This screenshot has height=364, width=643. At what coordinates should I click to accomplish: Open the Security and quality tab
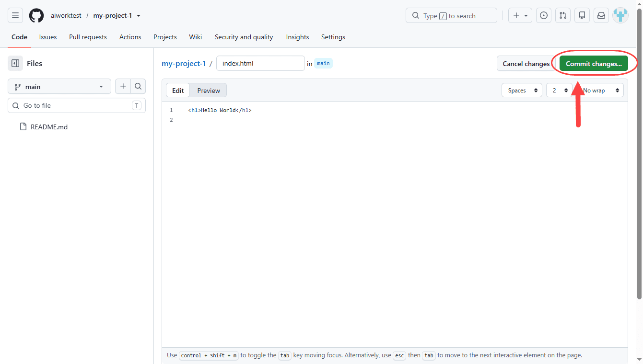(x=244, y=37)
